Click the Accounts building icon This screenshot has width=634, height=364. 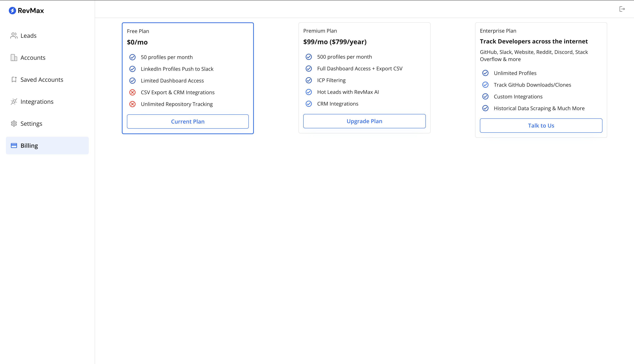(x=14, y=58)
